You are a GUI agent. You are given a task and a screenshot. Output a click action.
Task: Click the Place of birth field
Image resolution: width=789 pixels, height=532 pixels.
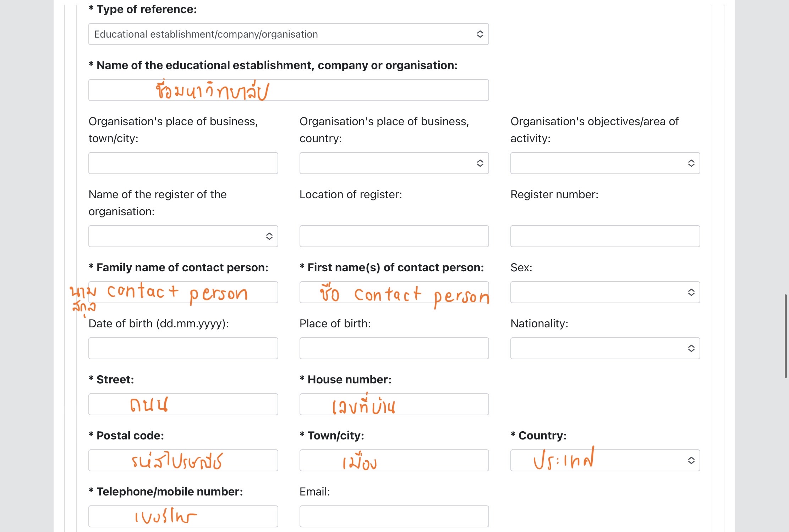pos(394,348)
